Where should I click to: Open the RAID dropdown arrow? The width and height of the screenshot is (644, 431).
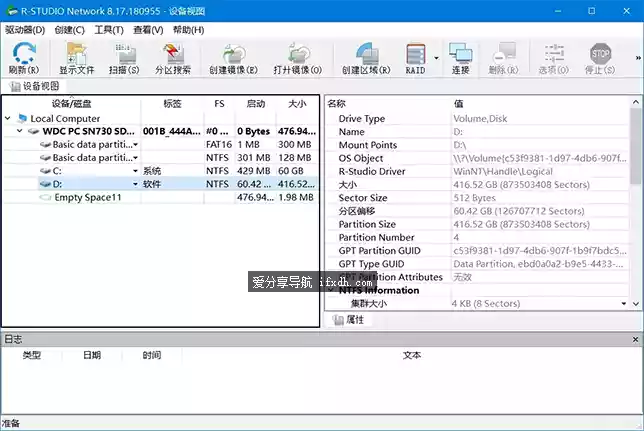tap(436, 58)
